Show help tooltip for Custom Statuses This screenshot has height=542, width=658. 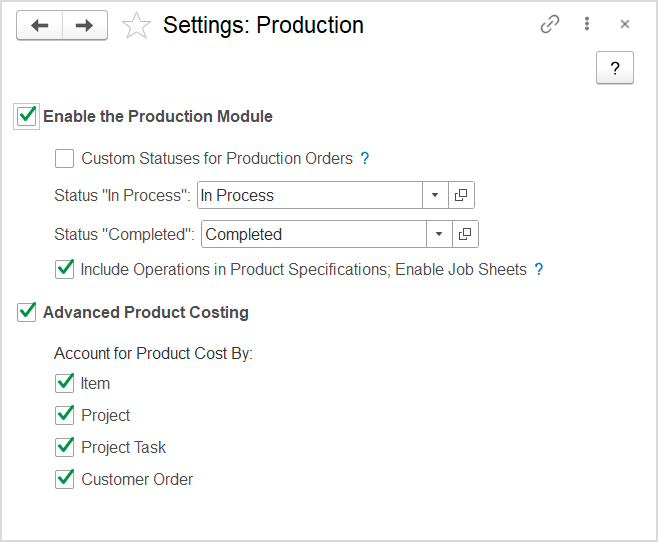pos(365,159)
